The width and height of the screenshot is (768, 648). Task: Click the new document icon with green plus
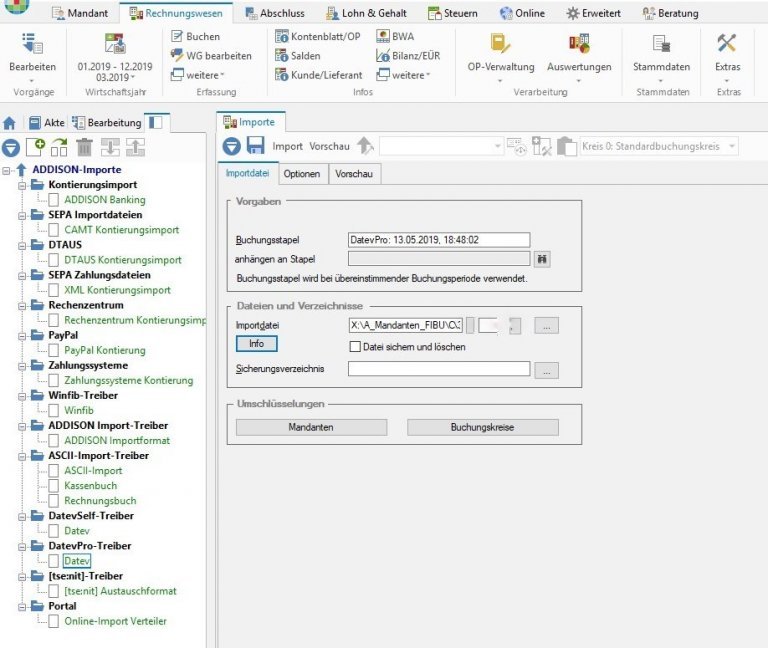(35, 148)
